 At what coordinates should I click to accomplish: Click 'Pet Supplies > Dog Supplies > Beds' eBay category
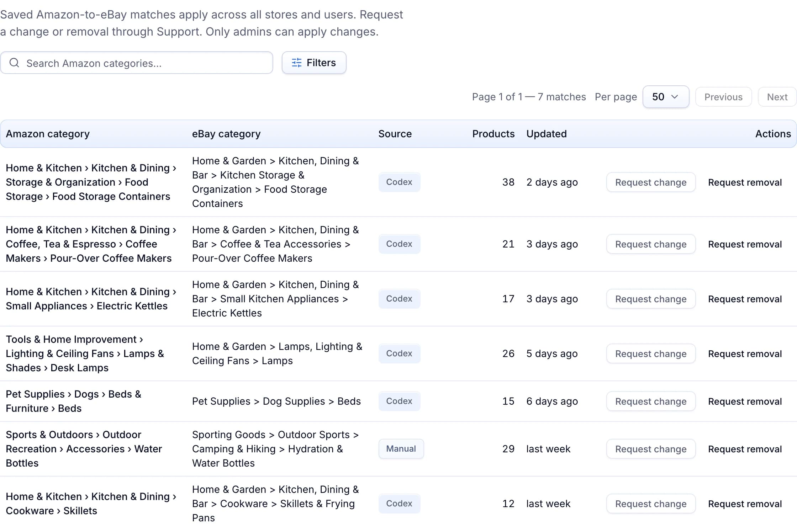pos(276,401)
